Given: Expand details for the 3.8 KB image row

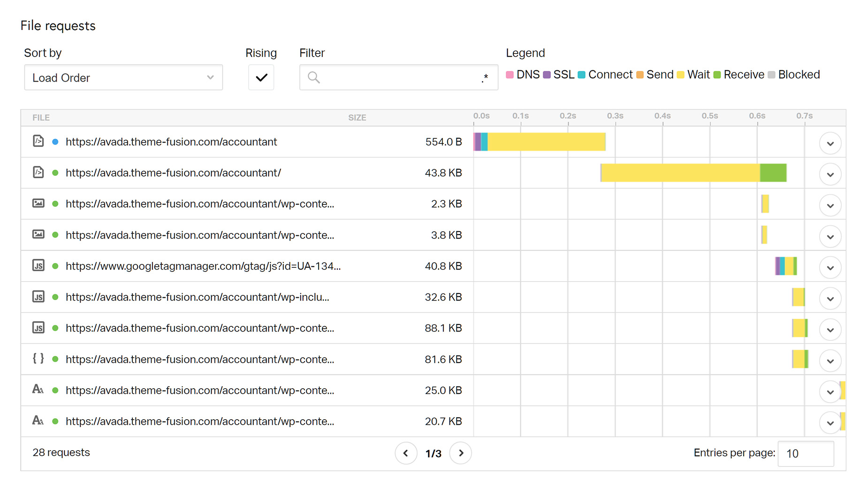Looking at the screenshot, I should click(830, 236).
